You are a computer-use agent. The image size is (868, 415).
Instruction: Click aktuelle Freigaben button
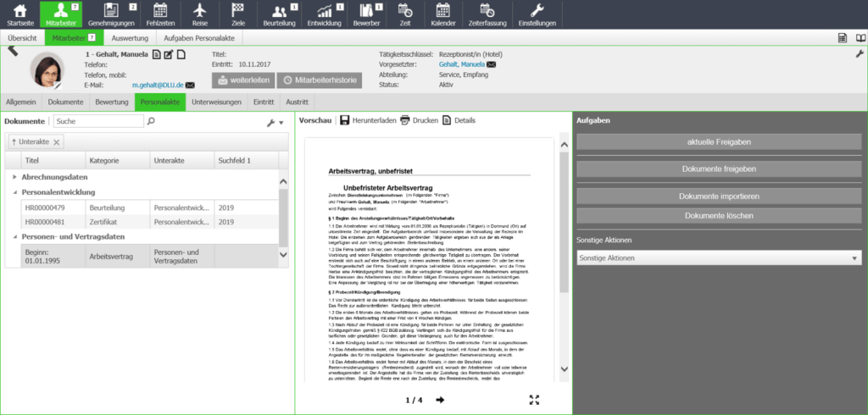[719, 141]
